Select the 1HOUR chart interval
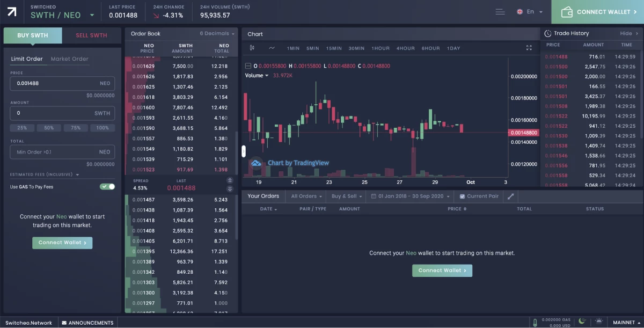 tap(380, 48)
